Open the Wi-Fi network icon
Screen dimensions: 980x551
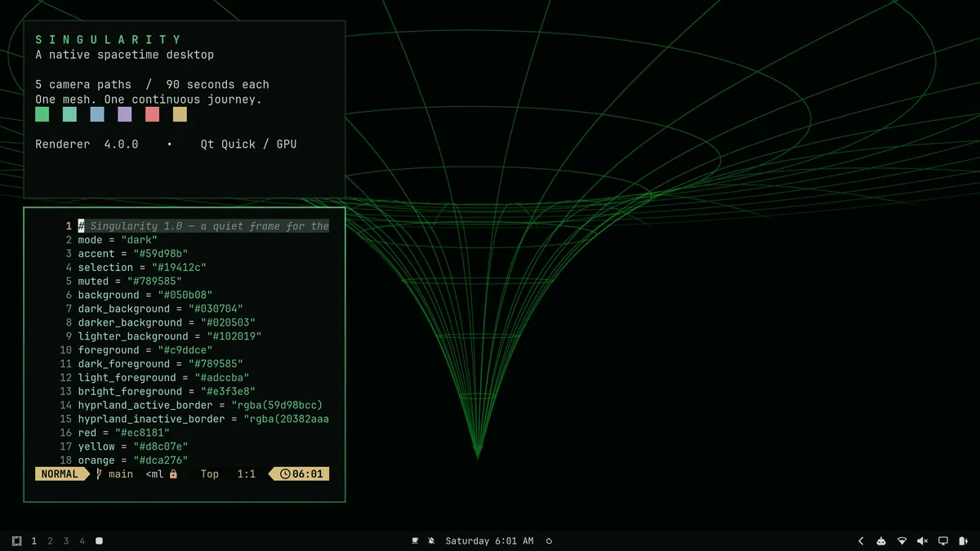902,541
